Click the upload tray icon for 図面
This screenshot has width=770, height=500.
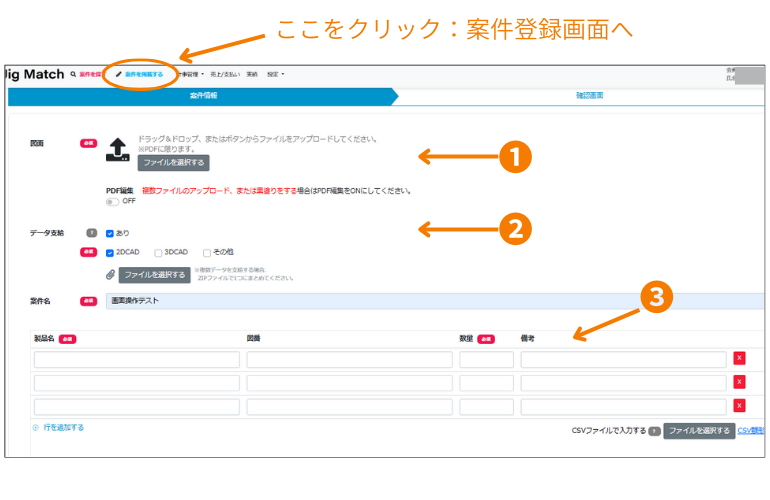[118, 149]
